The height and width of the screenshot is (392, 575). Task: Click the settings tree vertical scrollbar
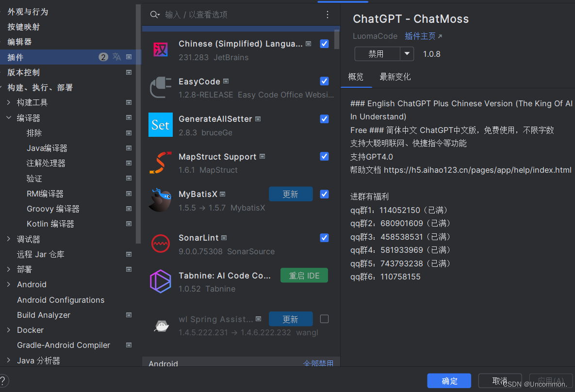pos(138,124)
